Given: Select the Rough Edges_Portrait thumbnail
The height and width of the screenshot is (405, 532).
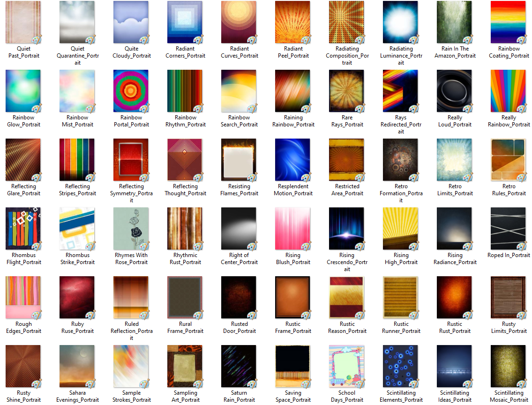Looking at the screenshot, I should (x=23, y=297).
